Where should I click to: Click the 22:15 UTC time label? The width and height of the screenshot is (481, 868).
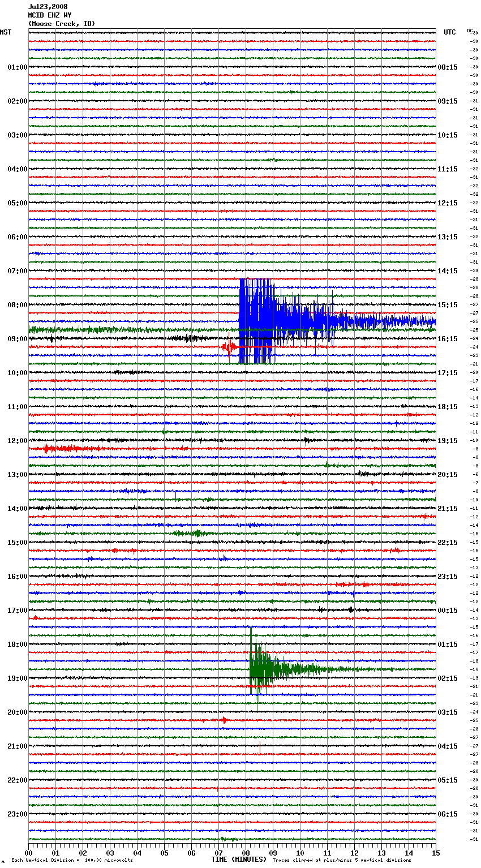[448, 543]
